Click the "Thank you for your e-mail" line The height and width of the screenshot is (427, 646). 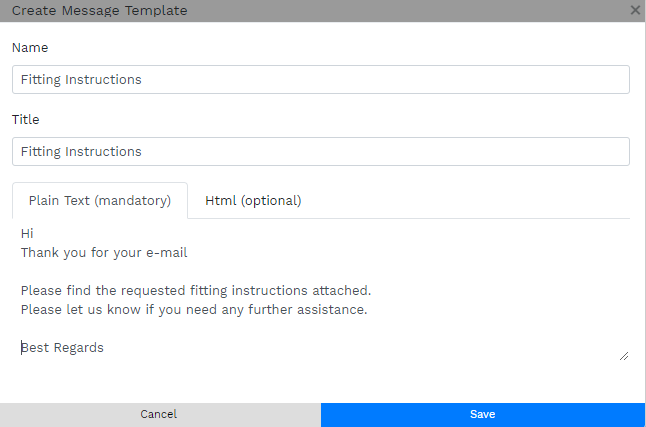point(104,252)
